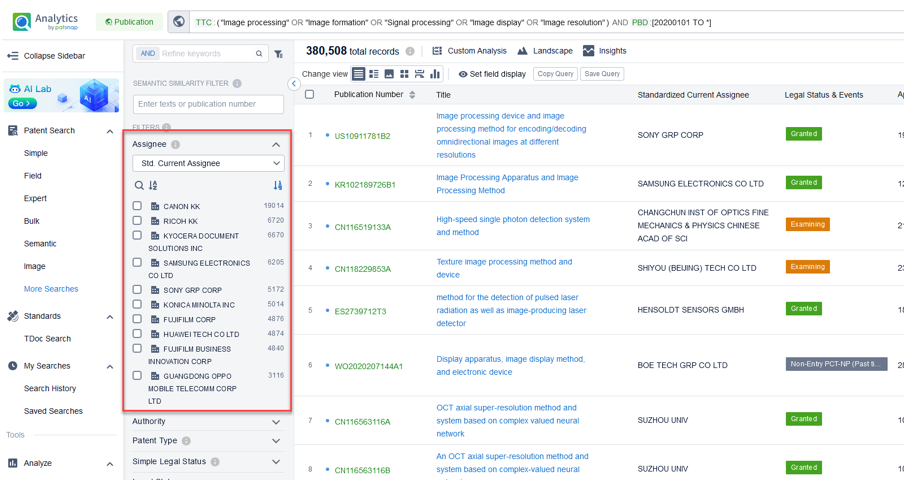Image resolution: width=911 pixels, height=481 pixels.
Task: Open patent link US10911781B2
Action: (x=362, y=136)
